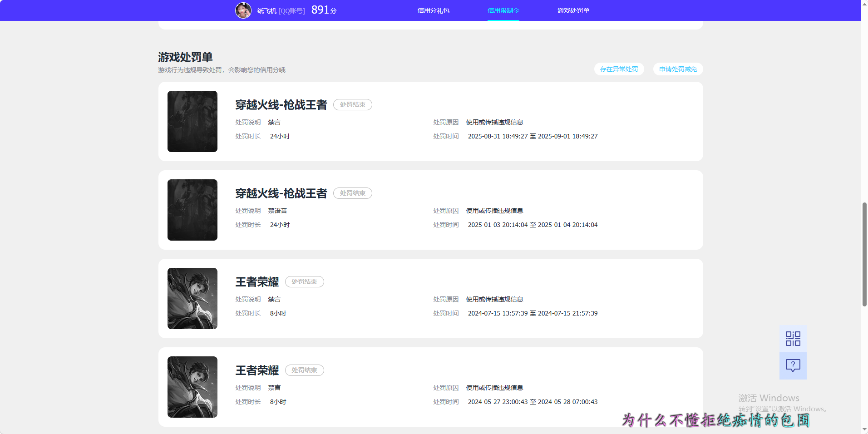Click the time range 2024-05-27 23:00:43 至 2024-05-28

pyautogui.click(x=533, y=402)
